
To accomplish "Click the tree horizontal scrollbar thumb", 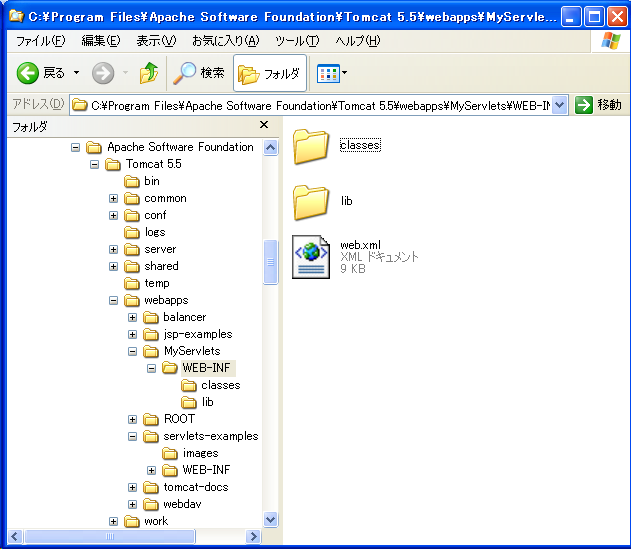I will pos(110,536).
